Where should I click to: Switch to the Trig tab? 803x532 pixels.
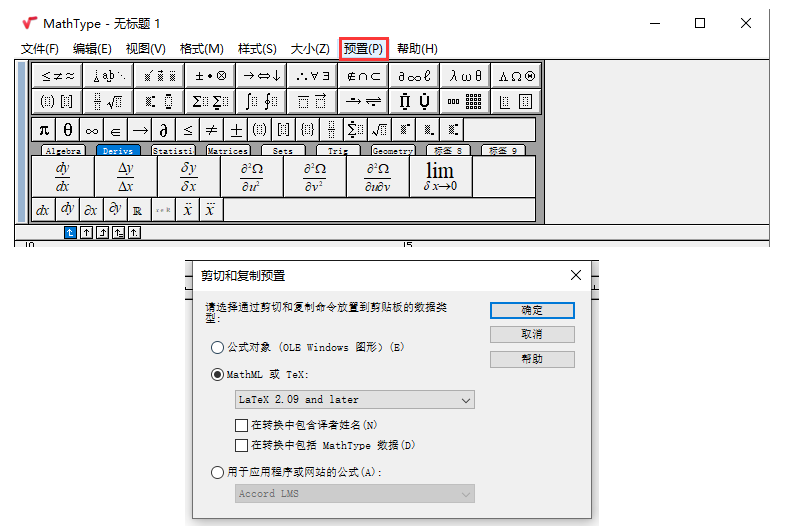tap(337, 151)
